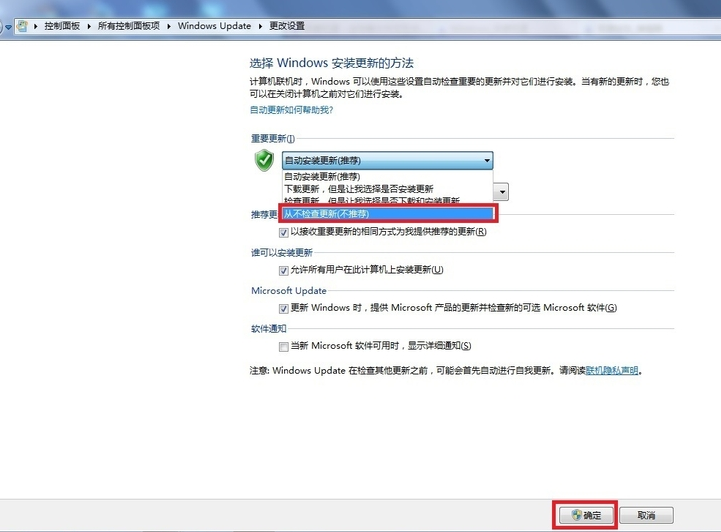Click the Control Panel icon in address bar
721x532 pixels.
21,26
